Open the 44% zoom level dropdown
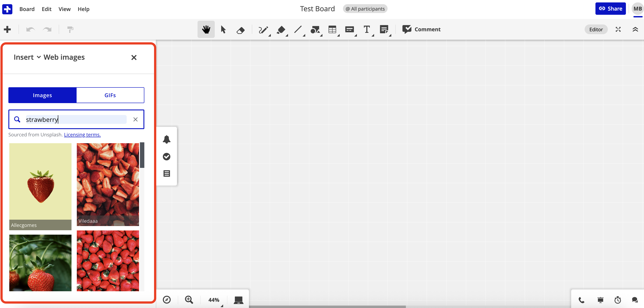Image resolution: width=644 pixels, height=308 pixels. click(214, 300)
